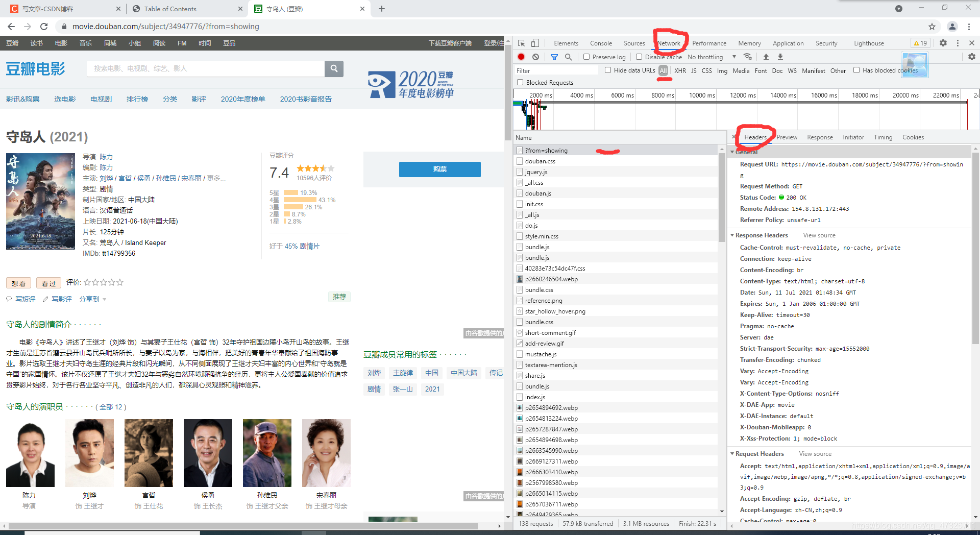Switch to the Console tab
The image size is (980, 535).
pos(601,43)
